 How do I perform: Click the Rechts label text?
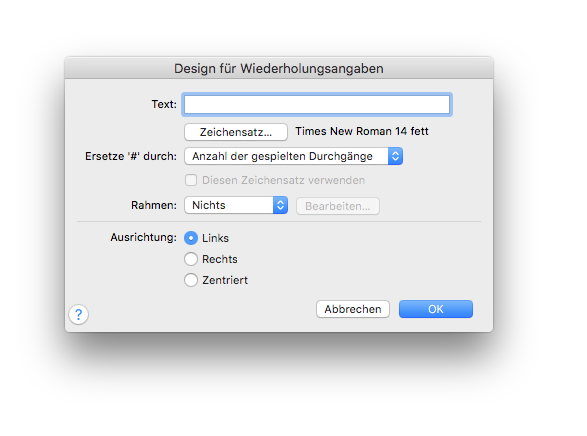(220, 259)
